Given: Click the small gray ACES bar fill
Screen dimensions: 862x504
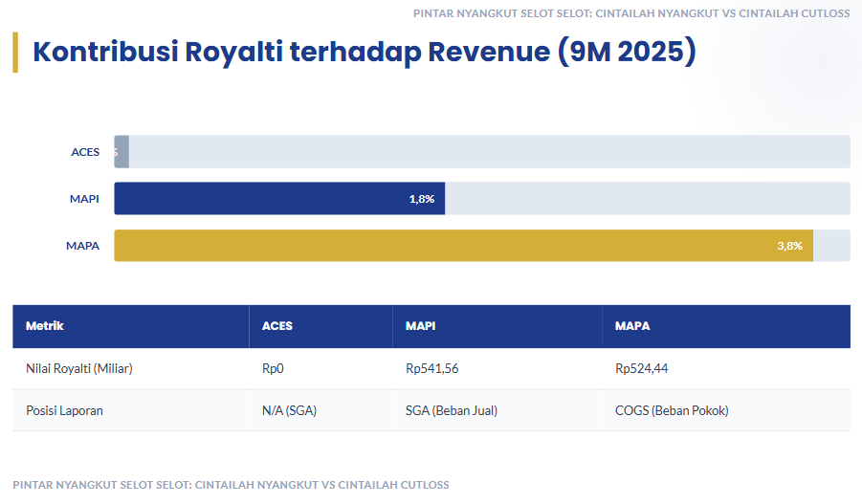Looking at the screenshot, I should (122, 152).
